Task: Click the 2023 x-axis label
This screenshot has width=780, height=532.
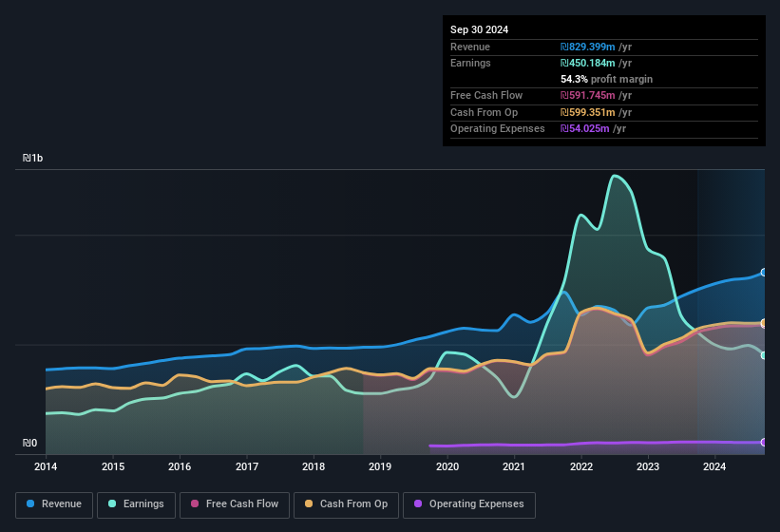Action: 648,466
